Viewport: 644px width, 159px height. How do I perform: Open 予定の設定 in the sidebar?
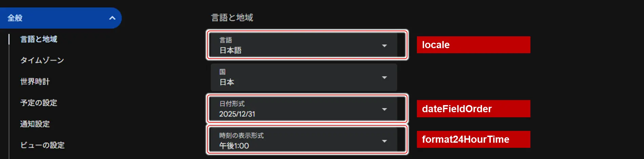coord(39,103)
